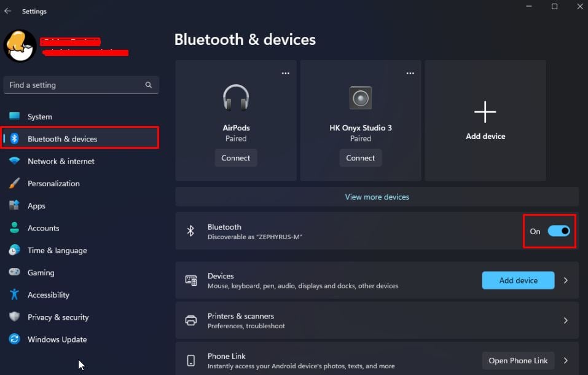Expand the Printers & scanners chevron
The image size is (588, 375).
(566, 320)
